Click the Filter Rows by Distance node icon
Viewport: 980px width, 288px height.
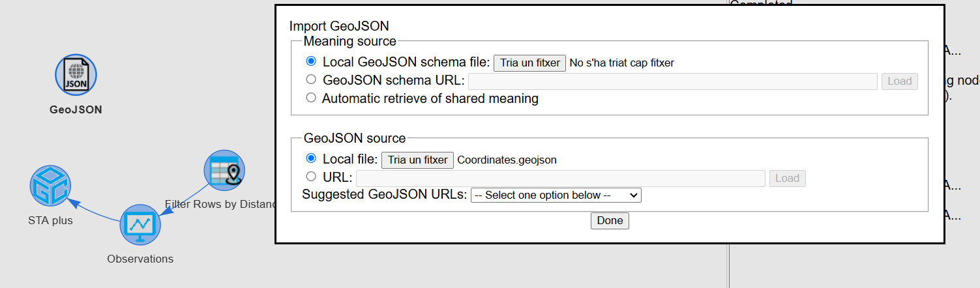(x=224, y=171)
